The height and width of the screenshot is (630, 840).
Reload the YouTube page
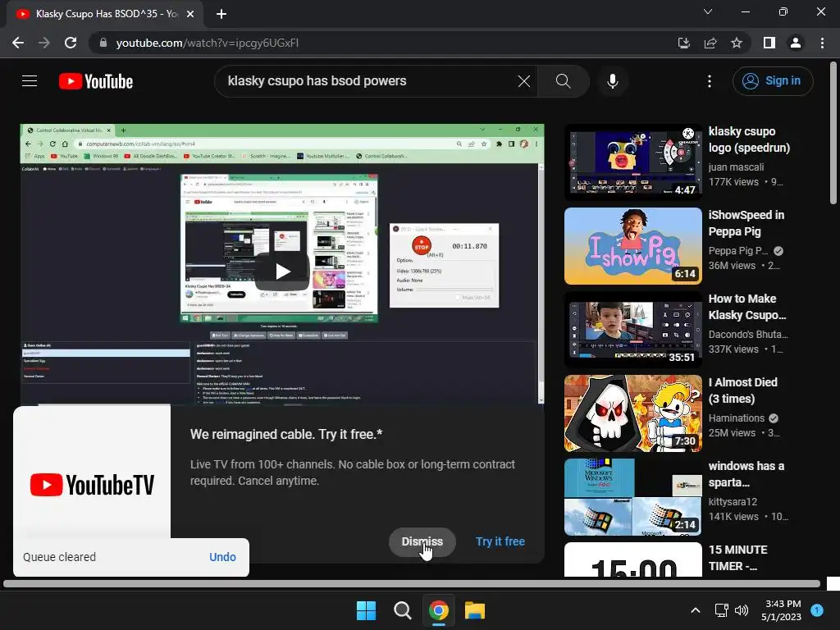(x=71, y=43)
